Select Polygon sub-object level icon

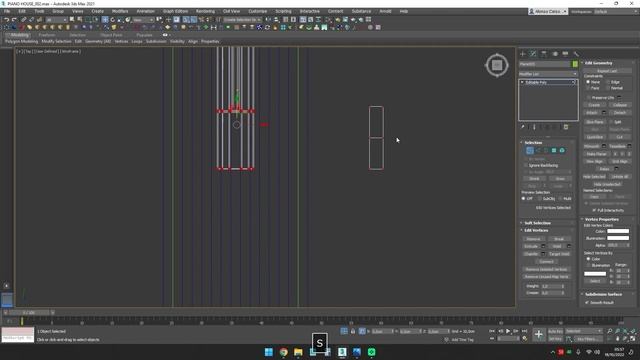pos(554,151)
